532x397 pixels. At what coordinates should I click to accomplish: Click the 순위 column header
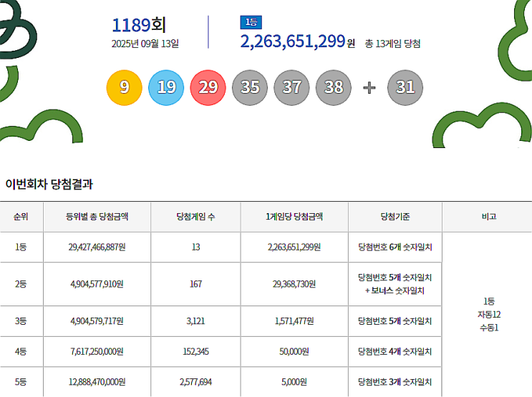(21, 217)
